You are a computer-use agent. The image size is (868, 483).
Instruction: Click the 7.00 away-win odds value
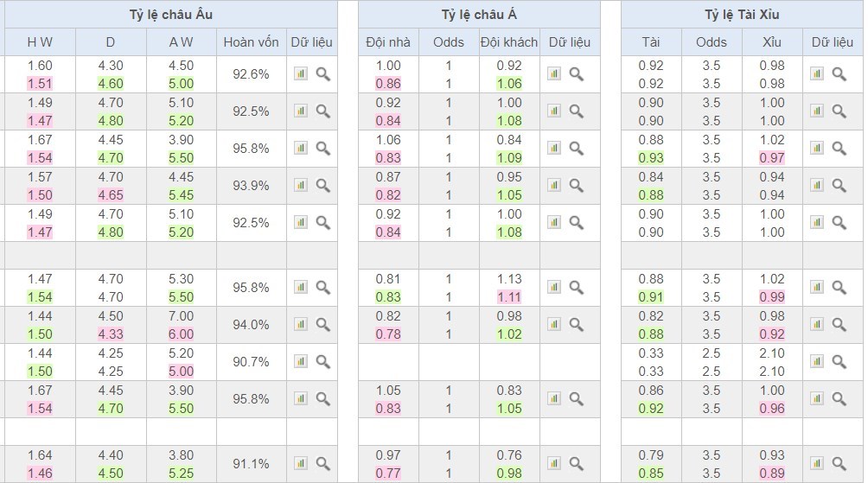tap(182, 316)
